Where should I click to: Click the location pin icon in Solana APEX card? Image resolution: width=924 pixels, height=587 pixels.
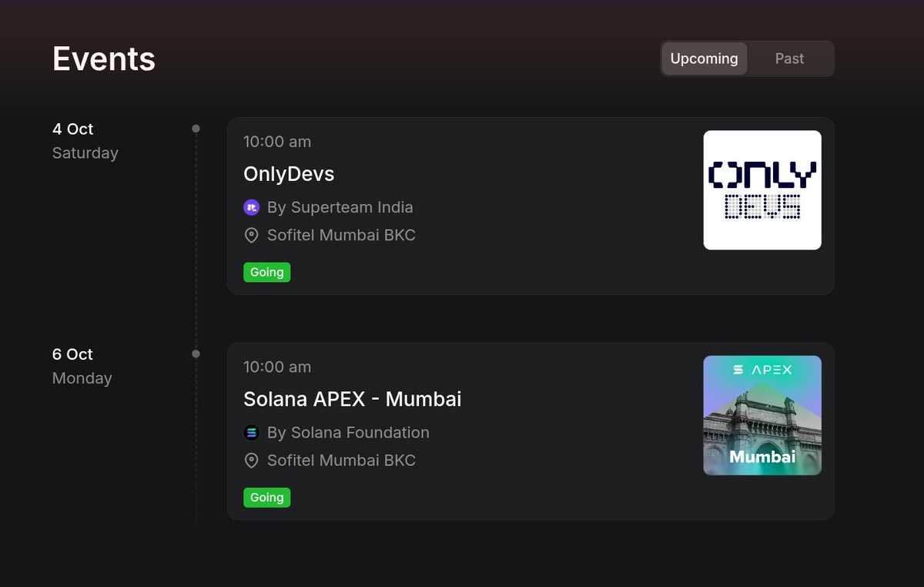click(x=251, y=461)
